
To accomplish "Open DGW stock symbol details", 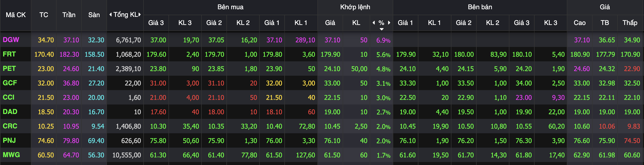I will pos(11,40).
